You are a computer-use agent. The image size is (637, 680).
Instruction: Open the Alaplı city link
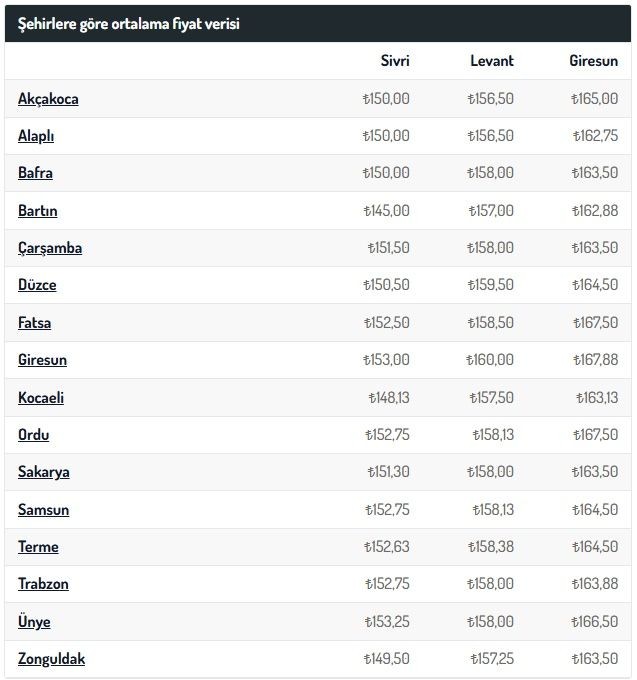[36, 136]
